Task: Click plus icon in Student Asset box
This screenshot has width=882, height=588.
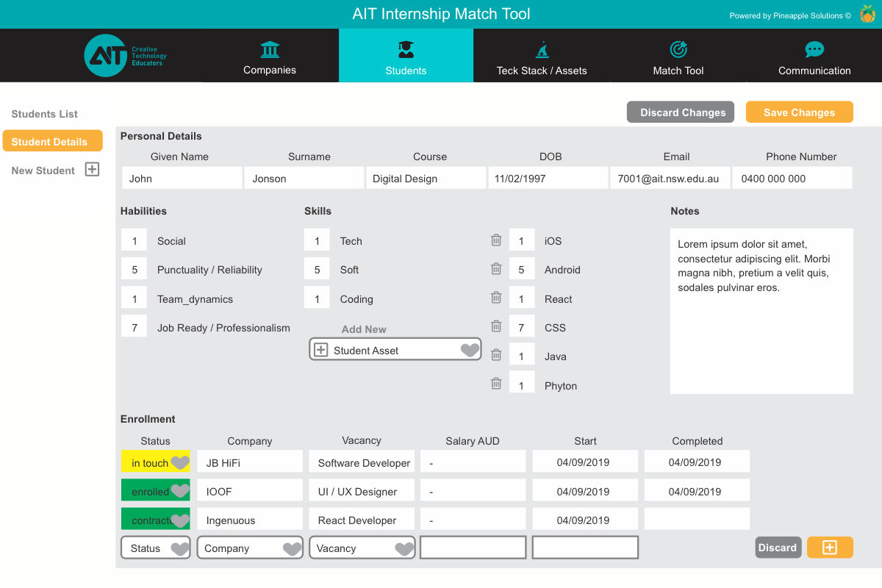Action: point(320,351)
